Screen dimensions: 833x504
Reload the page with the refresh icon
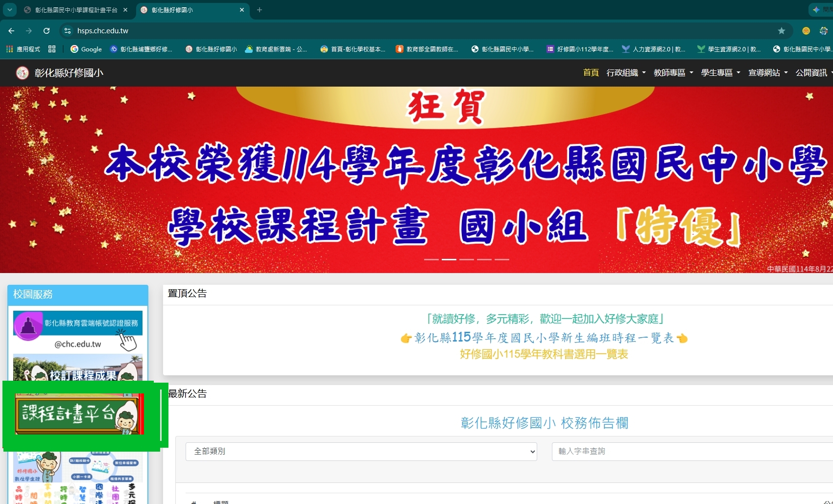(x=47, y=31)
